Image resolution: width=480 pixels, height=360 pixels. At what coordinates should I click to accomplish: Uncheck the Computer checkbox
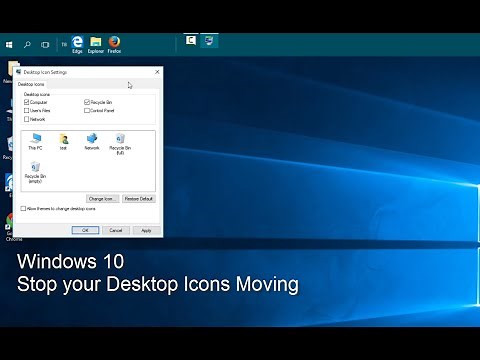[x=27, y=102]
